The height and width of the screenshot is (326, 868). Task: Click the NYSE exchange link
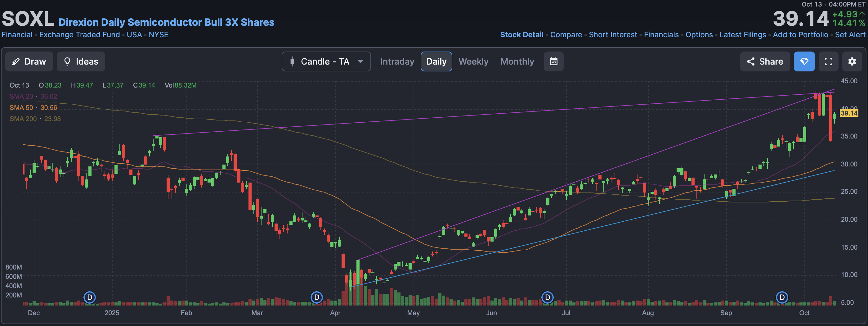159,35
